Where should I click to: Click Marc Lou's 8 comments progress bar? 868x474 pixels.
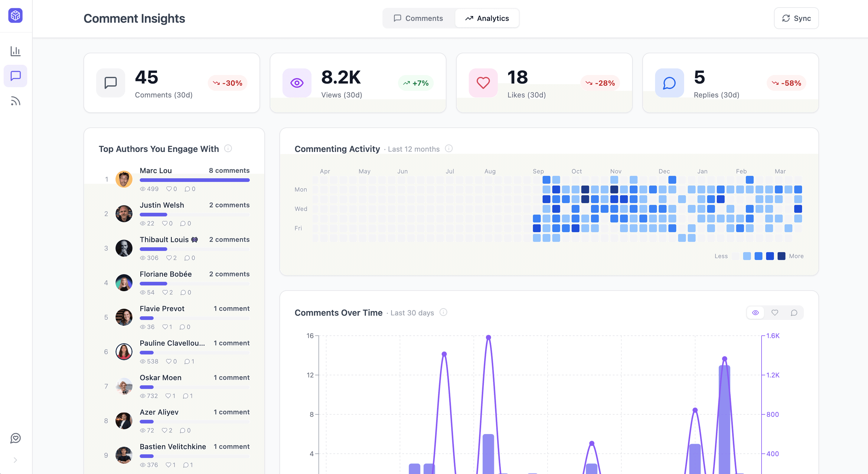[x=195, y=180]
